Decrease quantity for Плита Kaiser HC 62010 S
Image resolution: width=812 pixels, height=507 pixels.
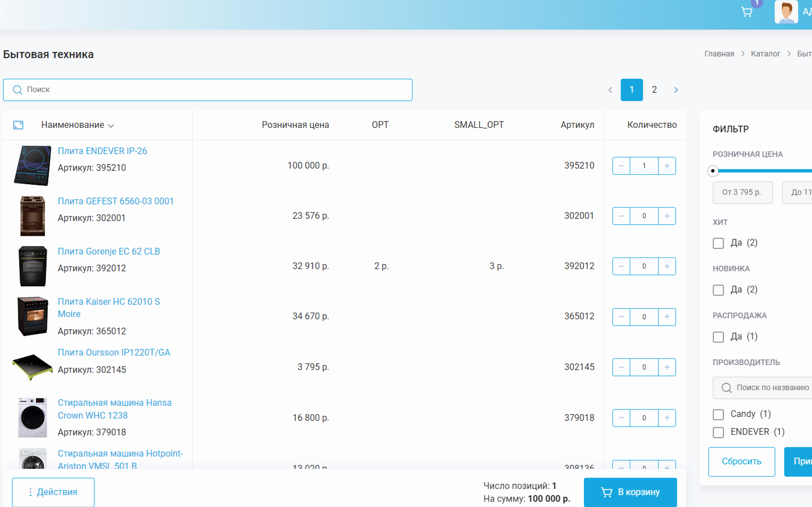[621, 317]
